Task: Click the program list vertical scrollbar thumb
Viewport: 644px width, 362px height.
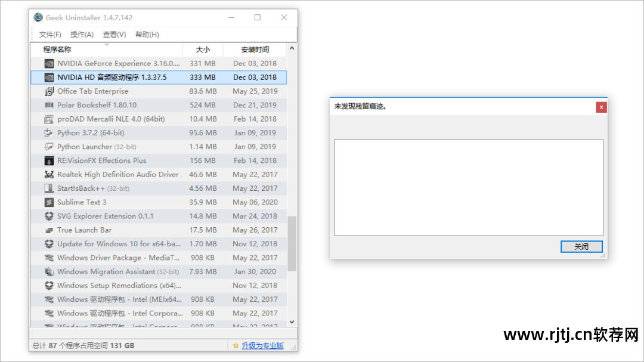Action: click(292, 244)
